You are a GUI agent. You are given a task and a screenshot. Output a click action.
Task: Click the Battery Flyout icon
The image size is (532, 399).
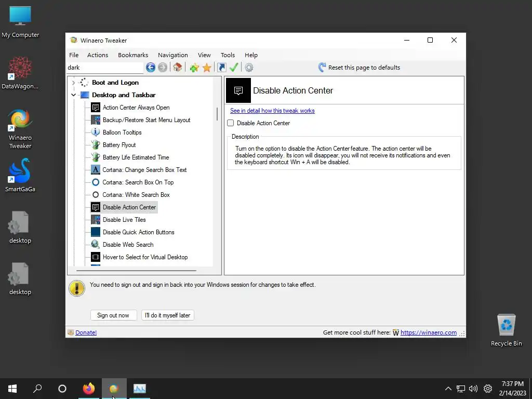tap(96, 145)
